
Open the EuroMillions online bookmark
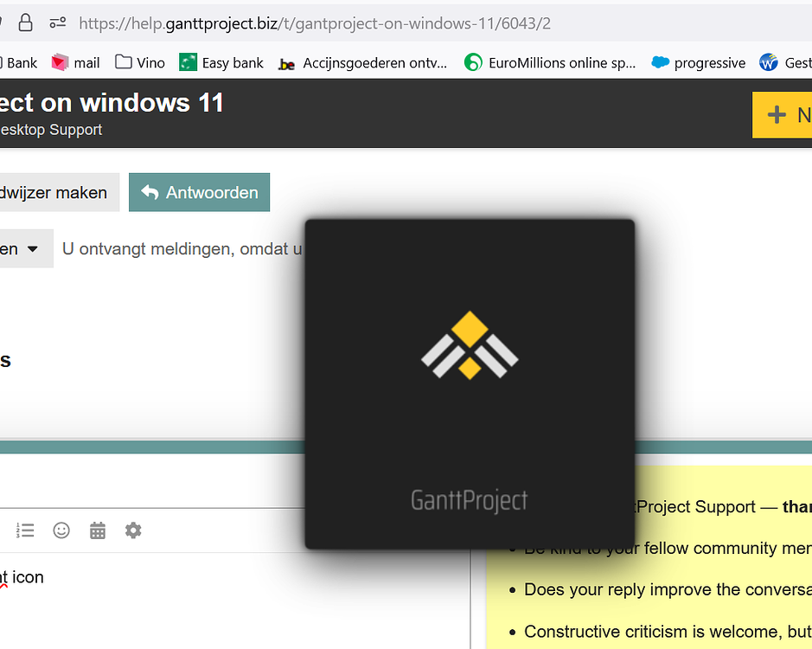click(549, 62)
